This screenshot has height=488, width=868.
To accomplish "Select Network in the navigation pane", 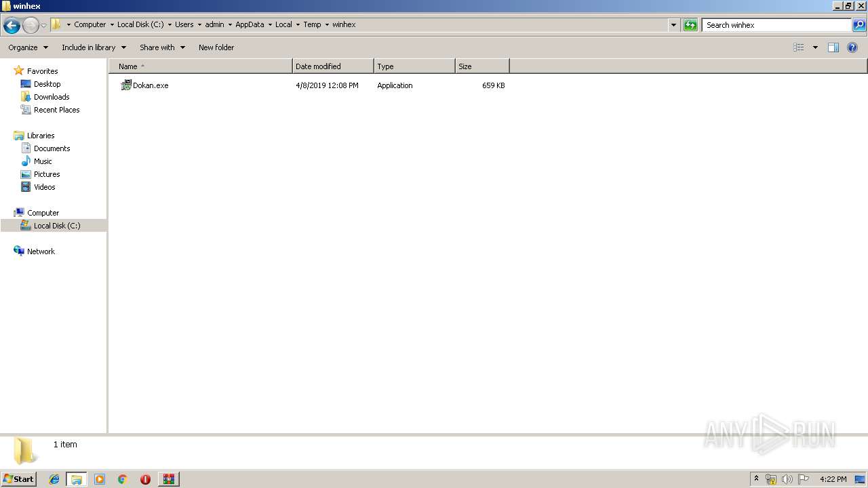I will click(41, 251).
